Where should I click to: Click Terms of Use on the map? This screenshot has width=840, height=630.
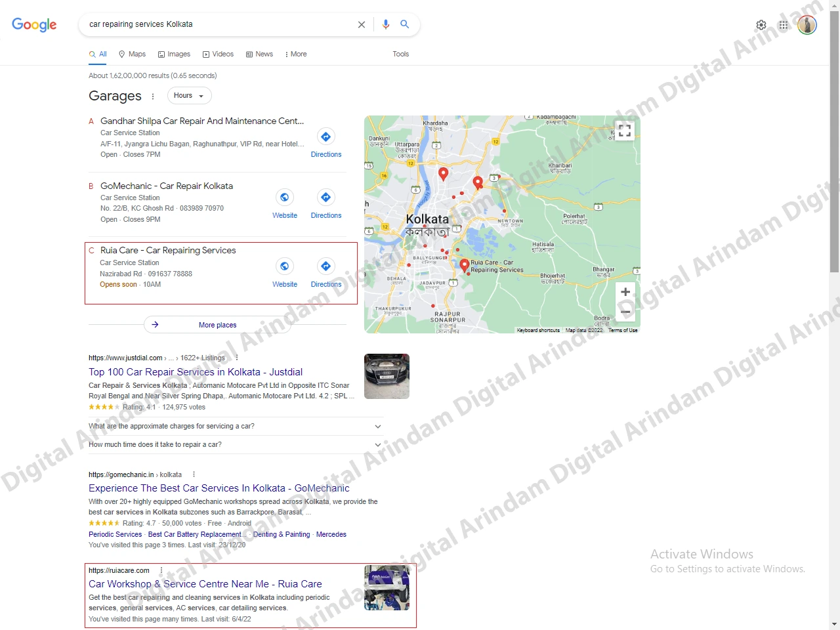tap(623, 330)
